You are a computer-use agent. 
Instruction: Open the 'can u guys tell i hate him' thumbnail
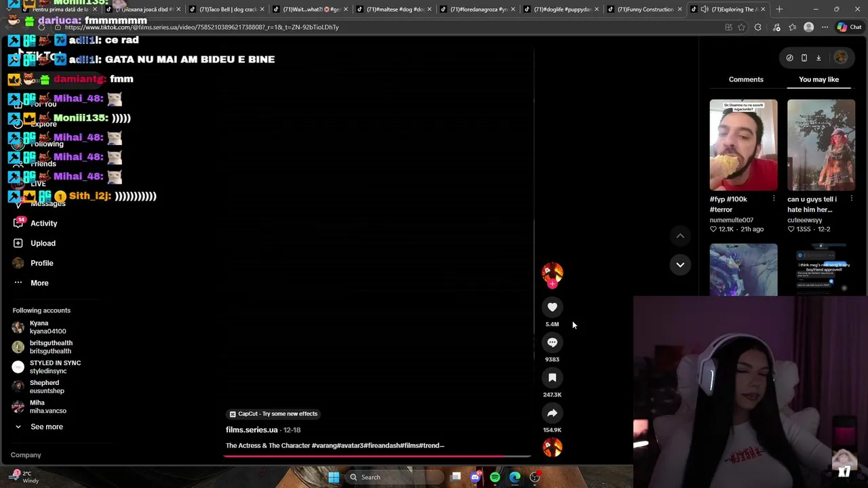821,145
